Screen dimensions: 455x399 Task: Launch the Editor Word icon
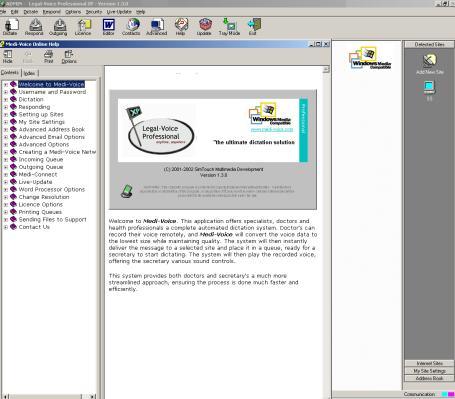(x=108, y=27)
